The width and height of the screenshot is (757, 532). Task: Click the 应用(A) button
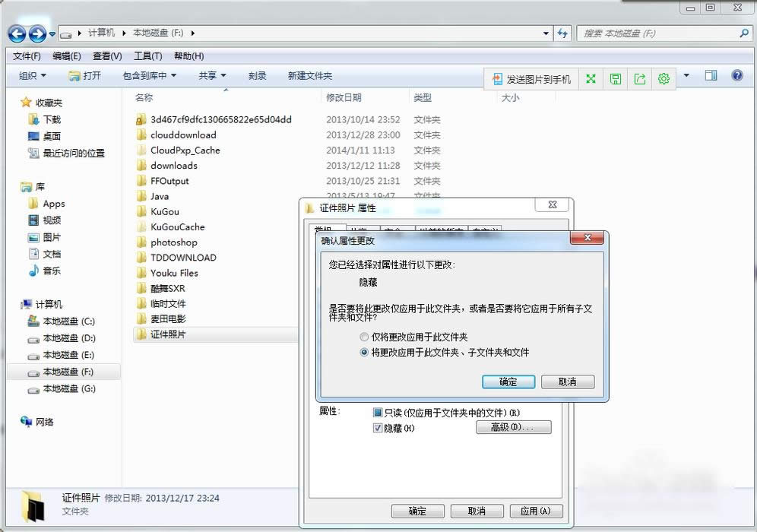point(537,511)
